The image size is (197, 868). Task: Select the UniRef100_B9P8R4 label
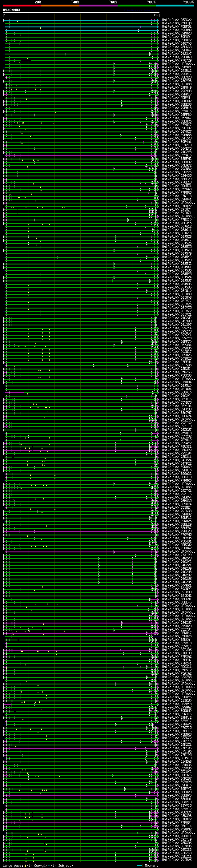click(x=177, y=37)
